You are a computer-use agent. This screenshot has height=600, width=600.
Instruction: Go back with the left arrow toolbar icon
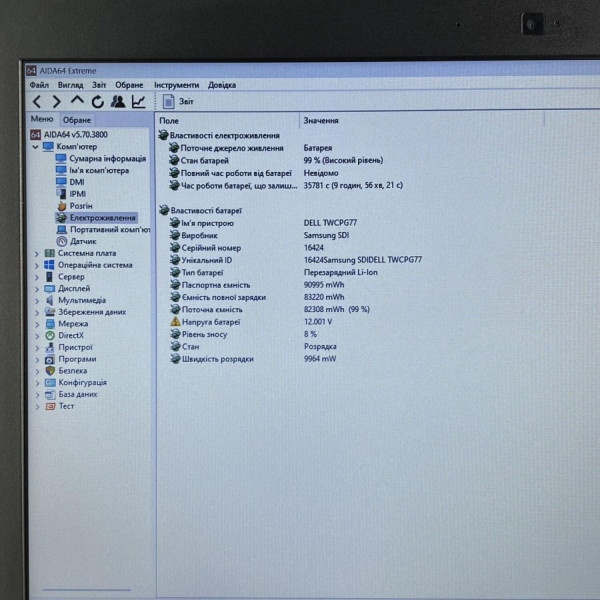(x=37, y=102)
